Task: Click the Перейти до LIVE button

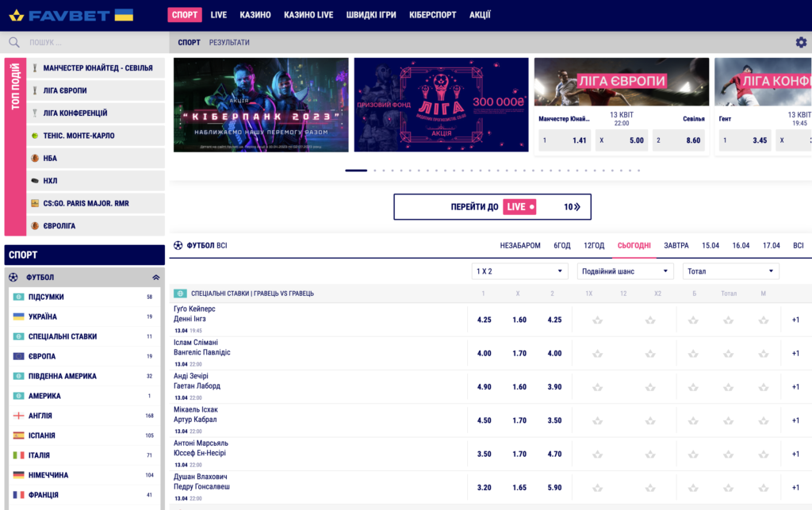Action: [x=492, y=207]
